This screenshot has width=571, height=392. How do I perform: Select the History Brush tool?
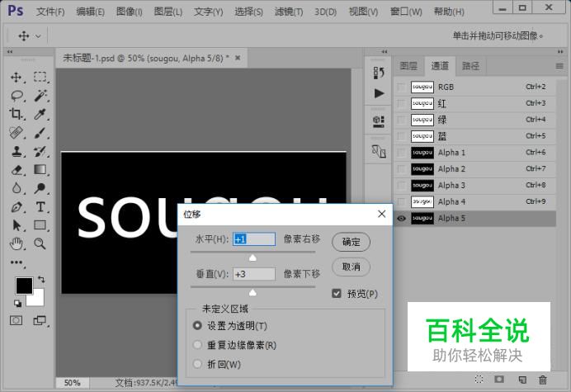pyautogui.click(x=40, y=151)
